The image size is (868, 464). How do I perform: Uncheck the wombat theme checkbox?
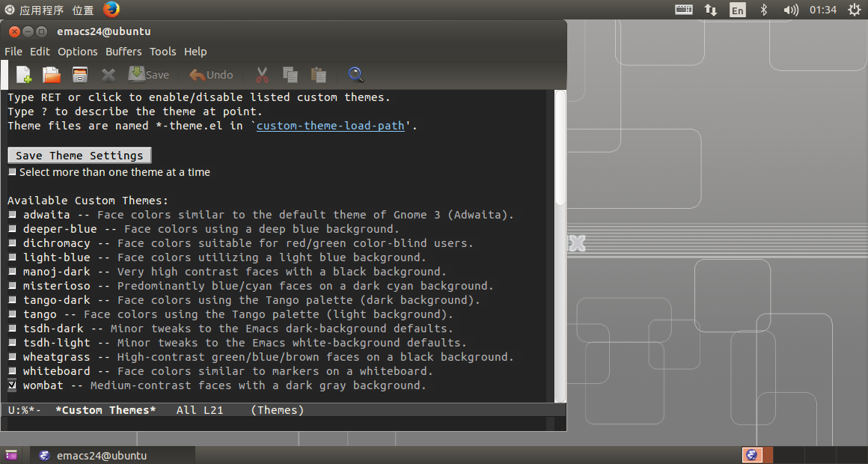(x=12, y=385)
